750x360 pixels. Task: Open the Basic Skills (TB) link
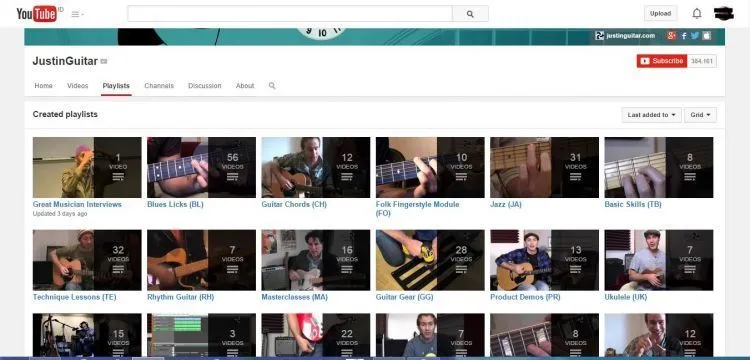pyautogui.click(x=633, y=205)
